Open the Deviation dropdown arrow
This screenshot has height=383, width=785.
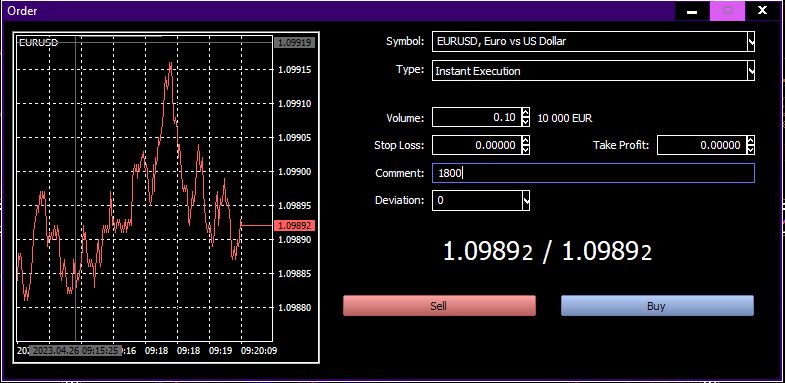coord(526,200)
